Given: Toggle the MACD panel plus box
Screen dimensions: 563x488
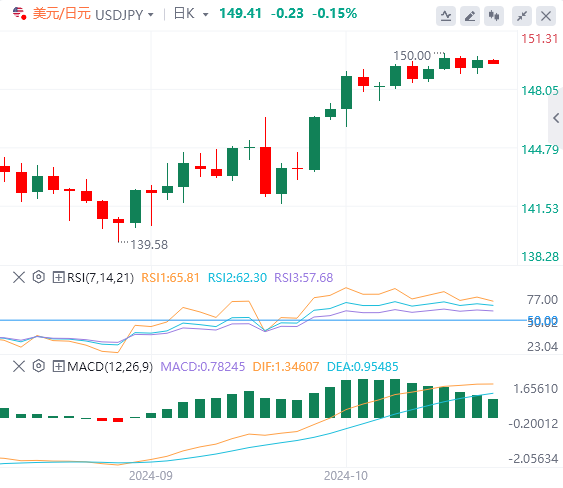Looking at the screenshot, I should (x=58, y=366).
